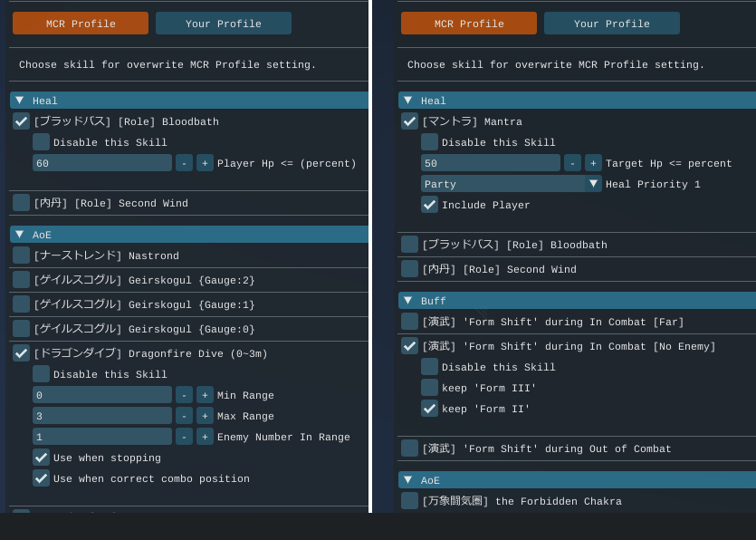756x540 pixels.
Task: Uncheck the Dragonfire Dive (0~3m) skill
Action: tap(21, 353)
